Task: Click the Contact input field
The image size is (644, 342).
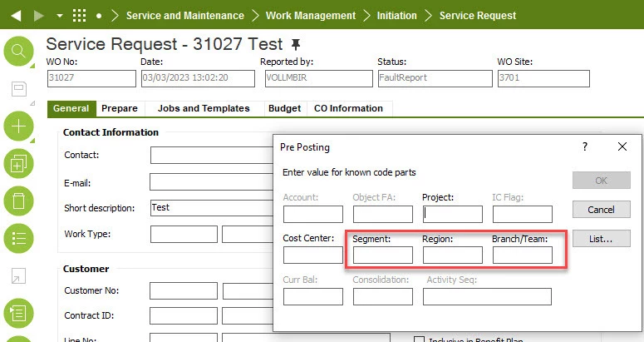Action: click(212, 156)
